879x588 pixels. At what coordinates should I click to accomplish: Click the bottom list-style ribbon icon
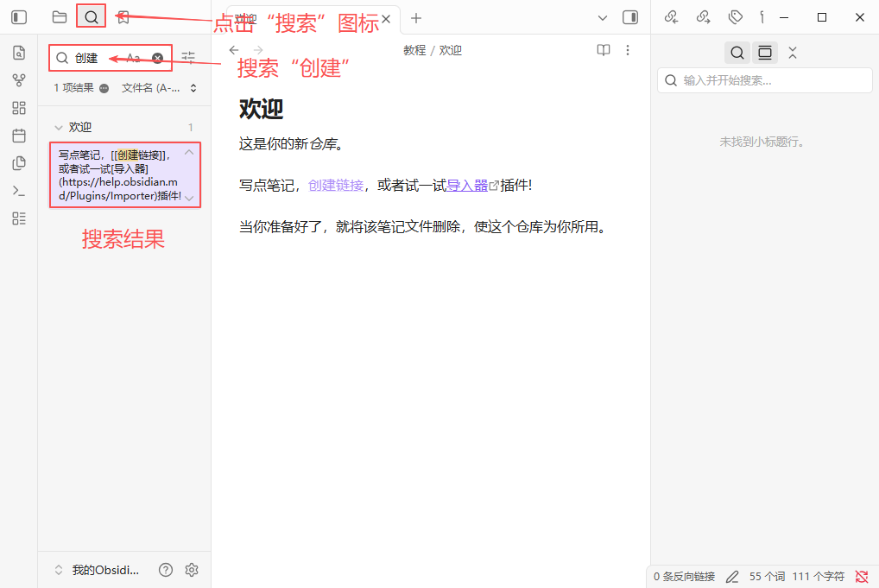click(x=19, y=218)
